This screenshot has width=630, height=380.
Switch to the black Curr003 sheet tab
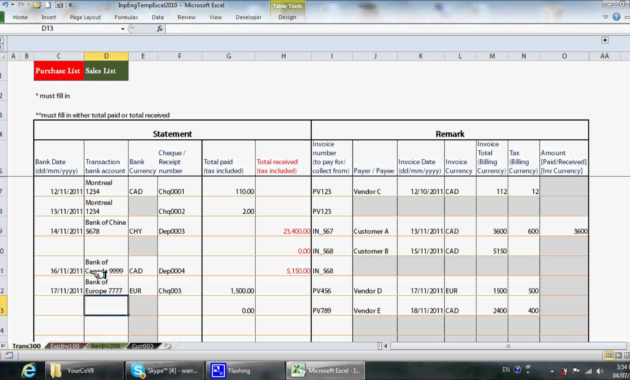click(x=143, y=346)
